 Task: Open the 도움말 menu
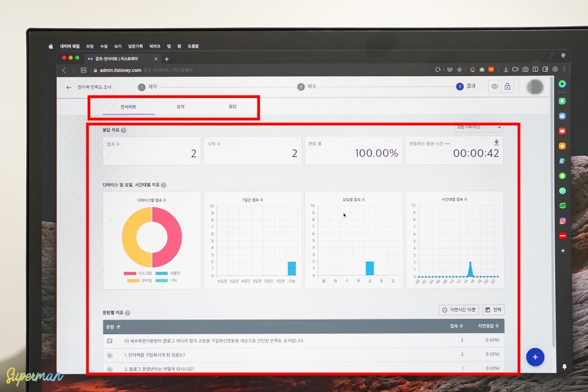coord(193,46)
